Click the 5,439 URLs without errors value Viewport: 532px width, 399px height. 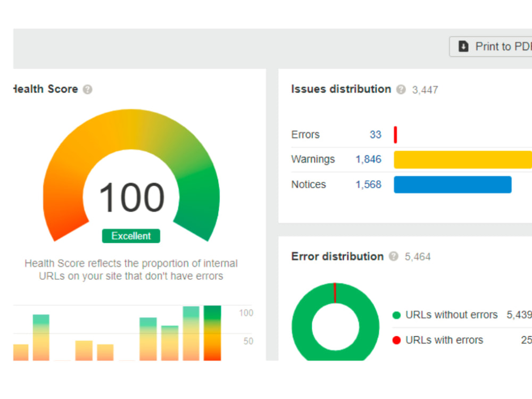519,315
